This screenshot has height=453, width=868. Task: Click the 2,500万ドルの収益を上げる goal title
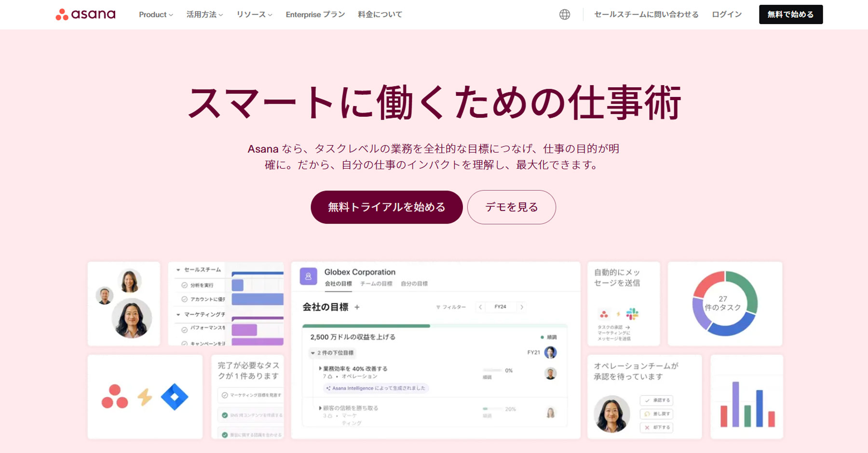click(353, 337)
